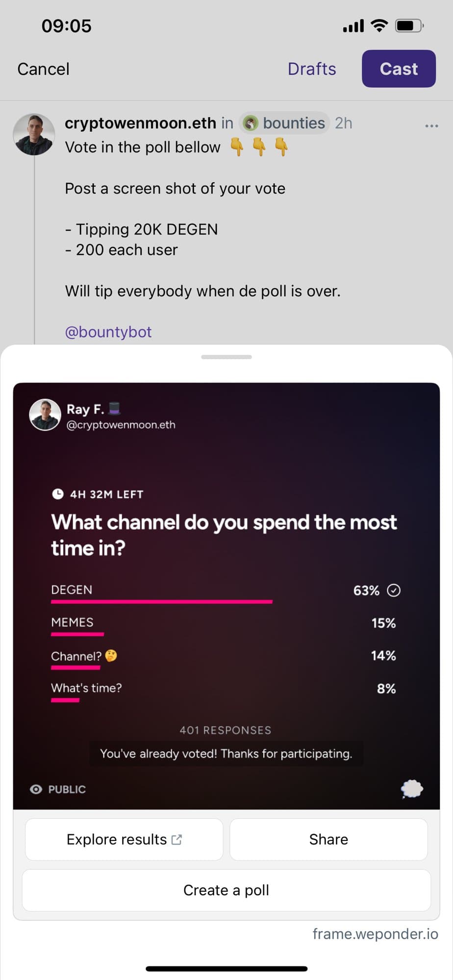Tap the eye icon beside PUBLIC
This screenshot has width=453, height=980.
36,789
